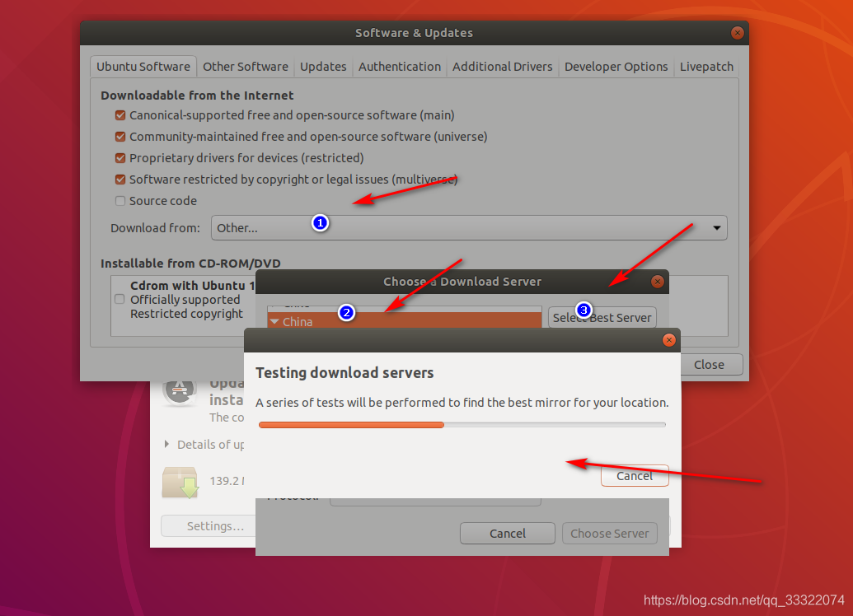
Task: Click Select Best Server button
Action: tap(602, 318)
